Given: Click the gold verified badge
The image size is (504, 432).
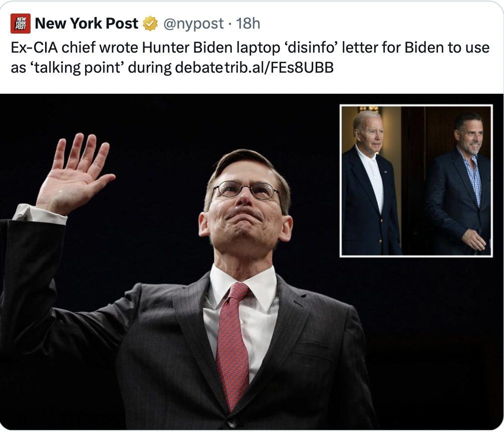Looking at the screenshot, I should coord(150,24).
